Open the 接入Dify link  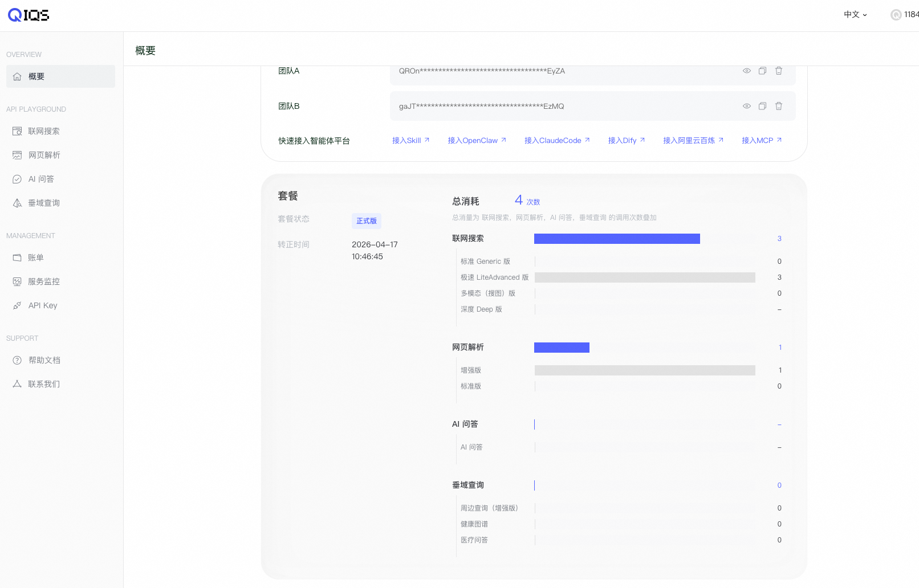tap(626, 140)
